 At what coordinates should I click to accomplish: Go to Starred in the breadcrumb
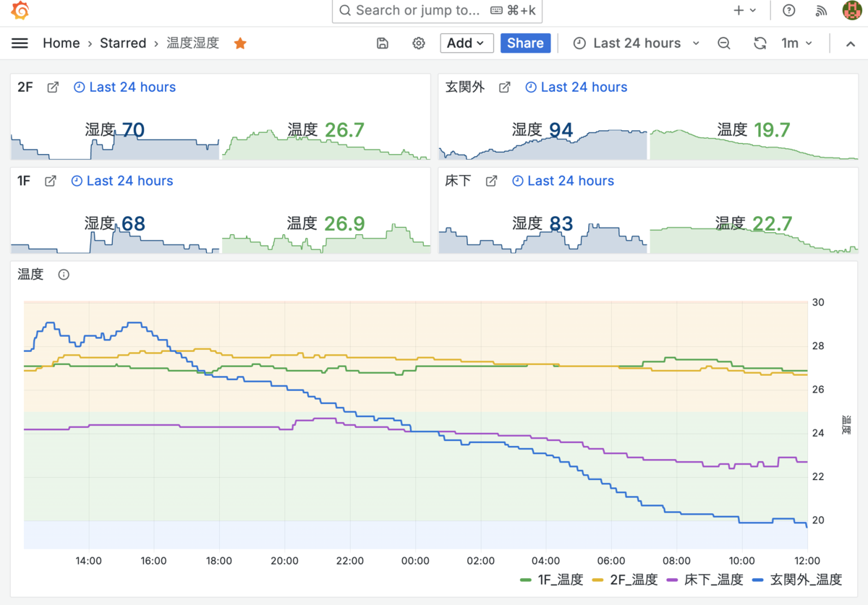pos(123,43)
